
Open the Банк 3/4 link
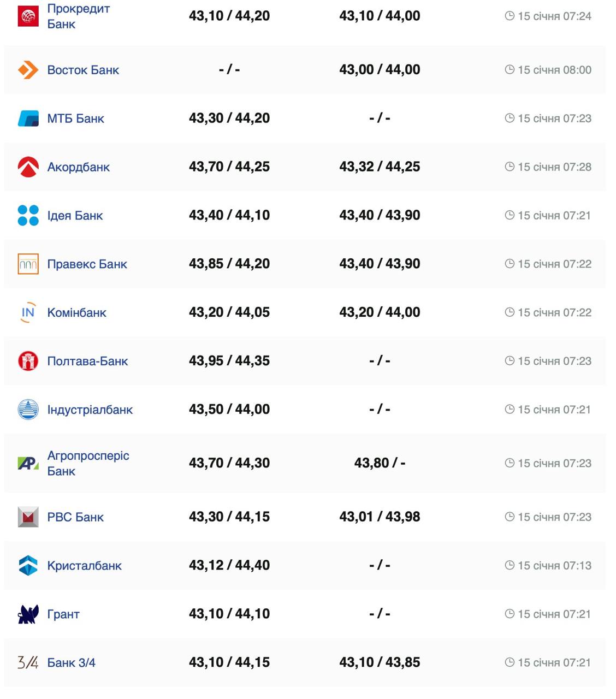pos(71,662)
